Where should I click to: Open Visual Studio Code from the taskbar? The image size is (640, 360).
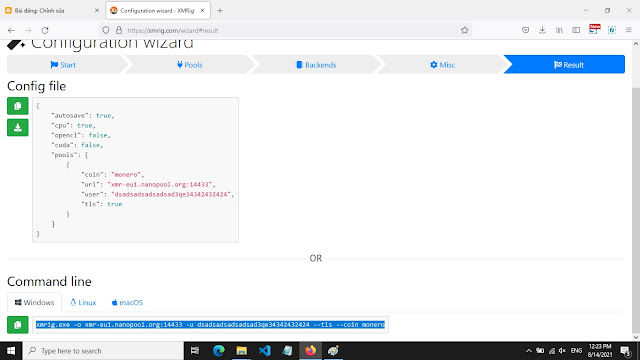click(264, 351)
